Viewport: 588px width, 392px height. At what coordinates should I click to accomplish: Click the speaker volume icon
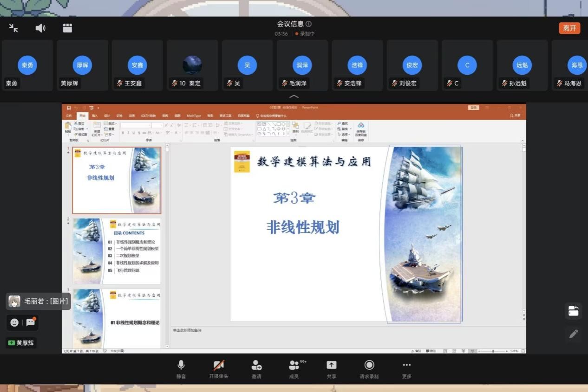[40, 28]
